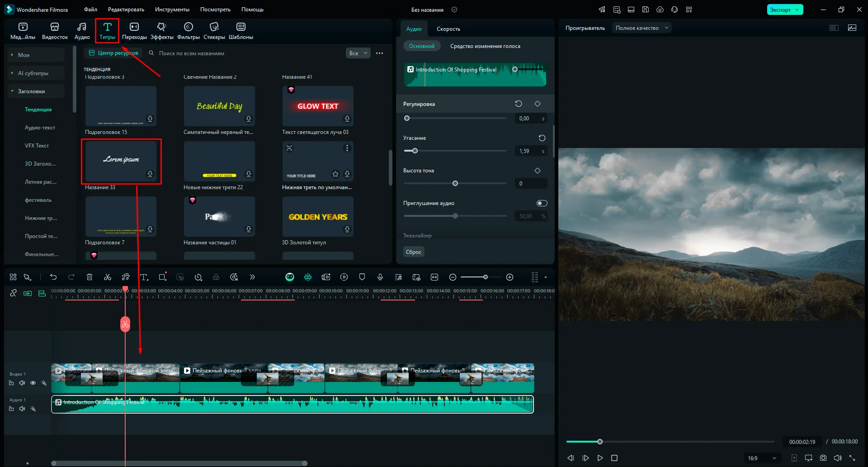Switch to the Скорость tab
This screenshot has width=868, height=467.
[x=448, y=29]
